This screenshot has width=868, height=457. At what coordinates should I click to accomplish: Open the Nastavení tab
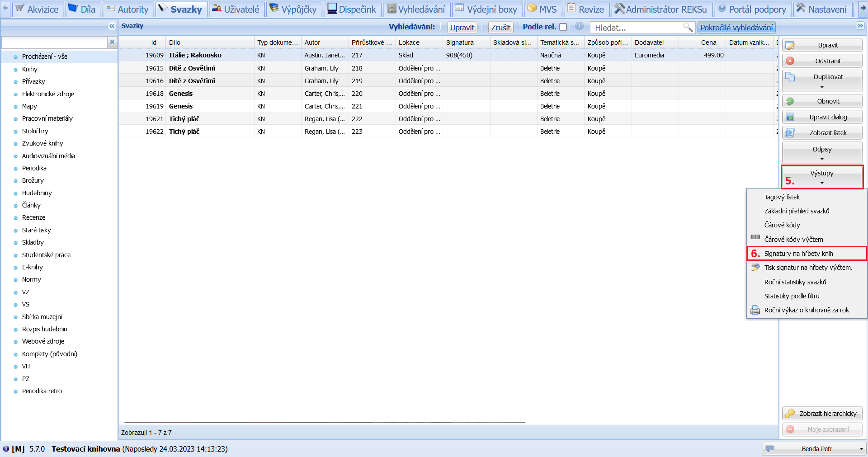(822, 9)
